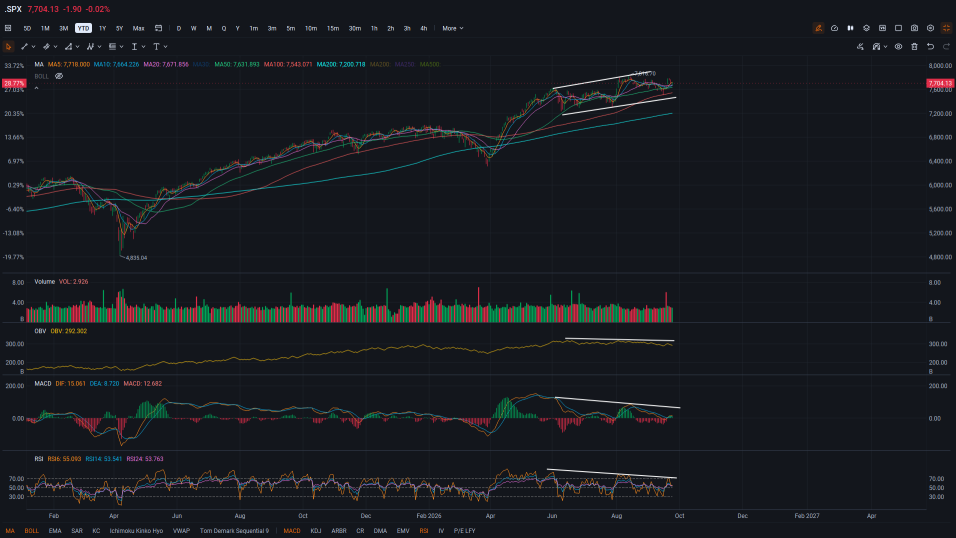The height and width of the screenshot is (538, 956).
Task: Switch to the 3M range
Action: tap(63, 28)
